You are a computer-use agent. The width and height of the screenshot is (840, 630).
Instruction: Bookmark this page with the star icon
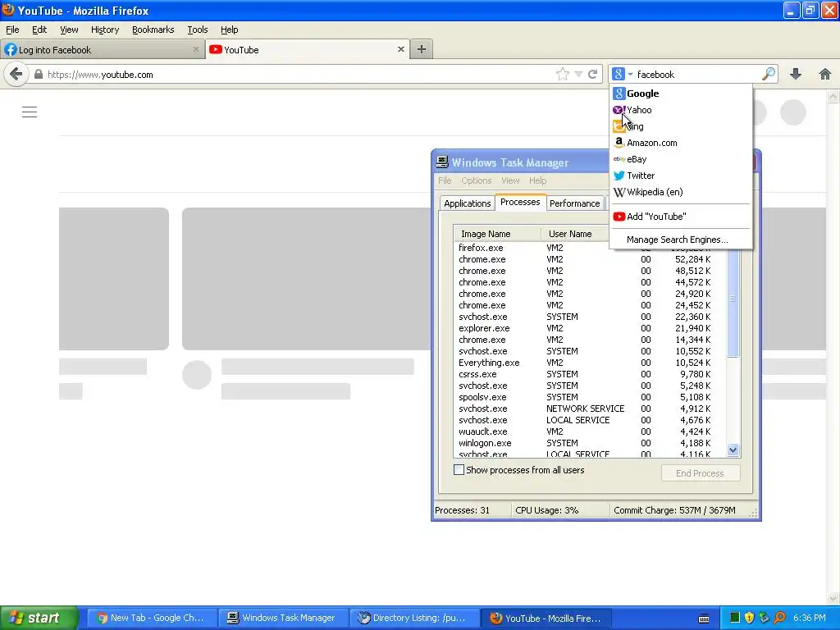[x=562, y=74]
